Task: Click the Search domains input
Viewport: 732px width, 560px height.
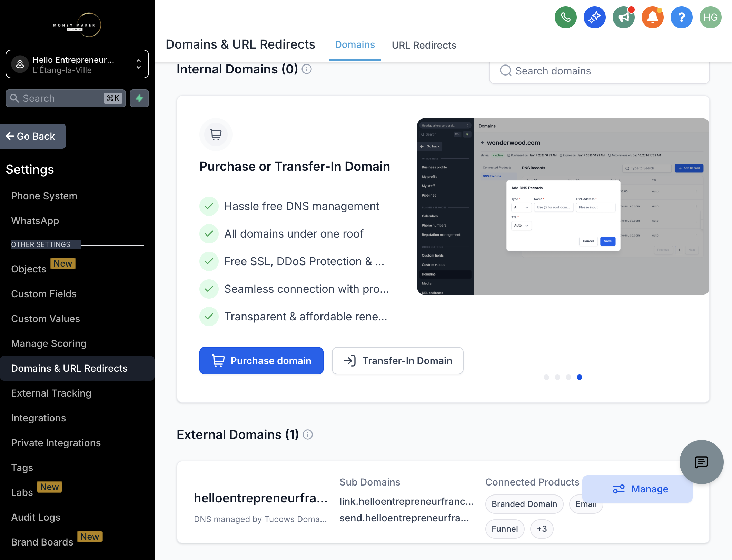Action: pos(599,71)
